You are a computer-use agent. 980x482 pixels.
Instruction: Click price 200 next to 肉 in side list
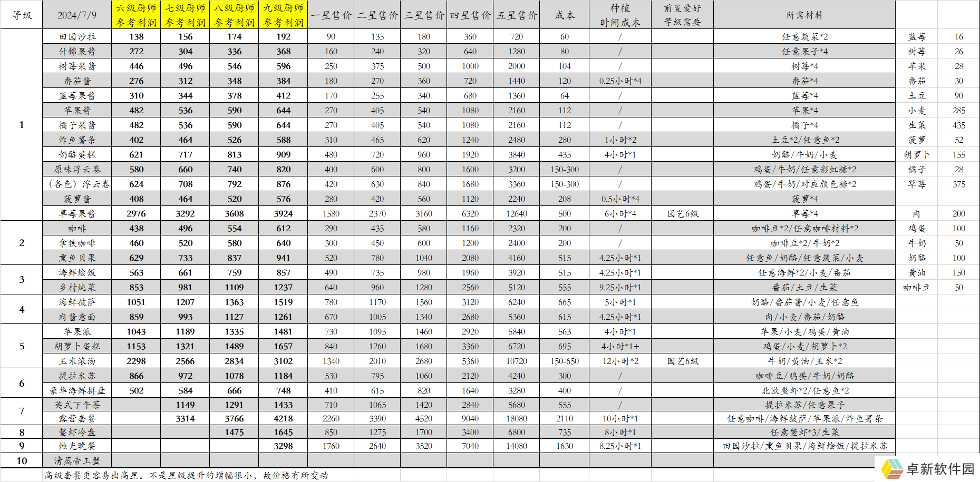pyautogui.click(x=958, y=213)
